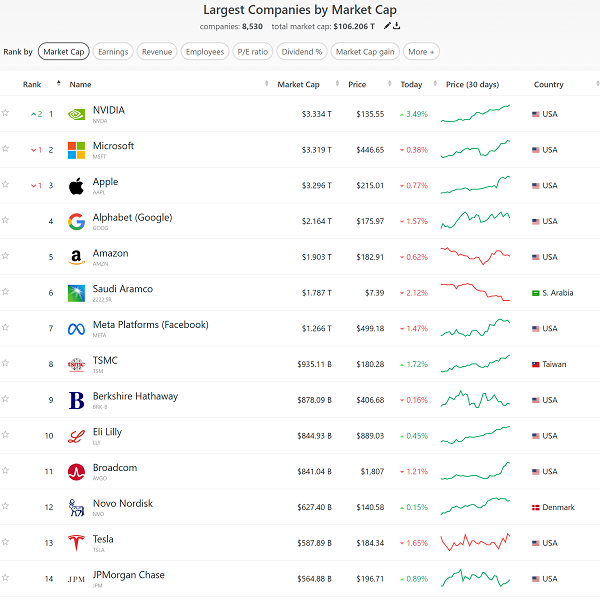Image resolution: width=600 pixels, height=600 pixels.
Task: Click the NVIDIA logo icon
Action: pos(76,114)
